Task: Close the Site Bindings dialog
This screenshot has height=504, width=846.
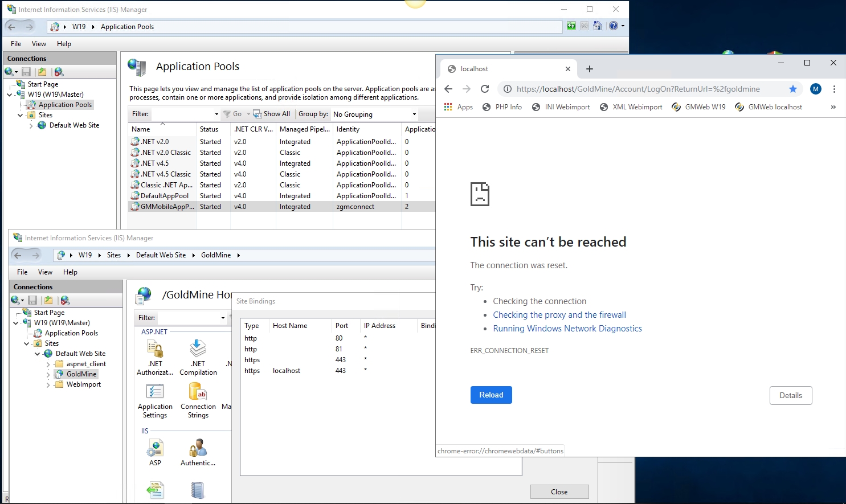Action: coord(559,492)
